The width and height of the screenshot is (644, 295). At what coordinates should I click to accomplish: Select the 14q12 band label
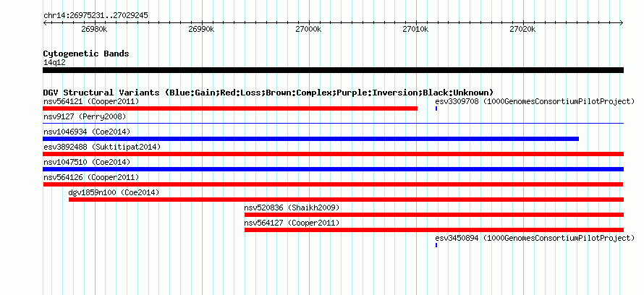point(54,63)
